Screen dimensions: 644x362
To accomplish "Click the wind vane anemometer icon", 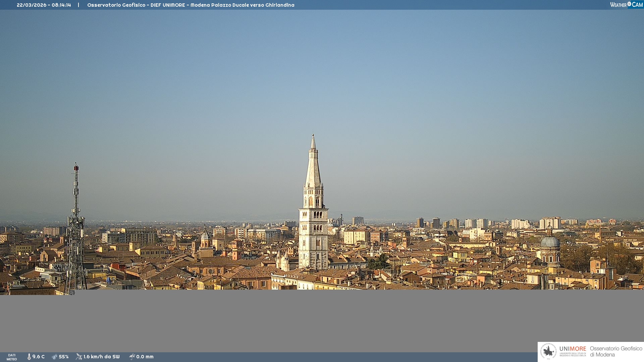I will click(79, 357).
